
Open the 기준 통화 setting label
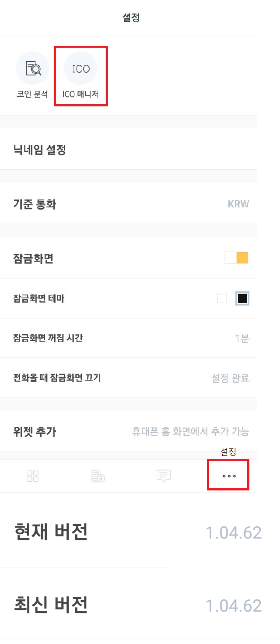[x=35, y=204]
